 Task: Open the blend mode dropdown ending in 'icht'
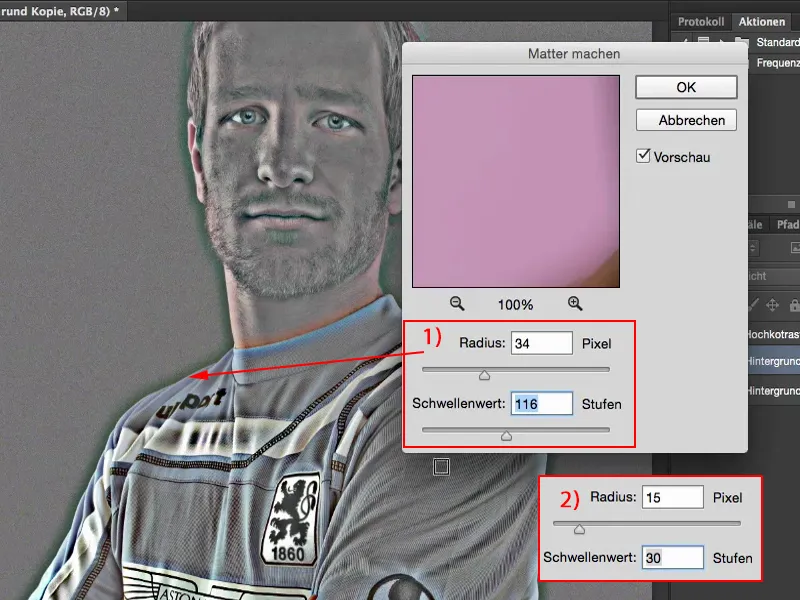click(x=774, y=276)
